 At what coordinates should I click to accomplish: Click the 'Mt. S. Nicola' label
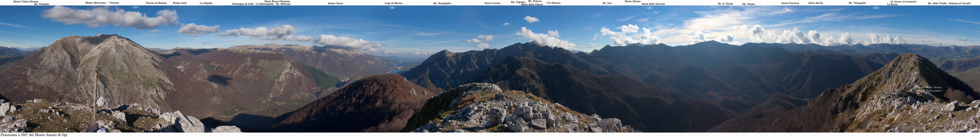[x=725, y=3]
